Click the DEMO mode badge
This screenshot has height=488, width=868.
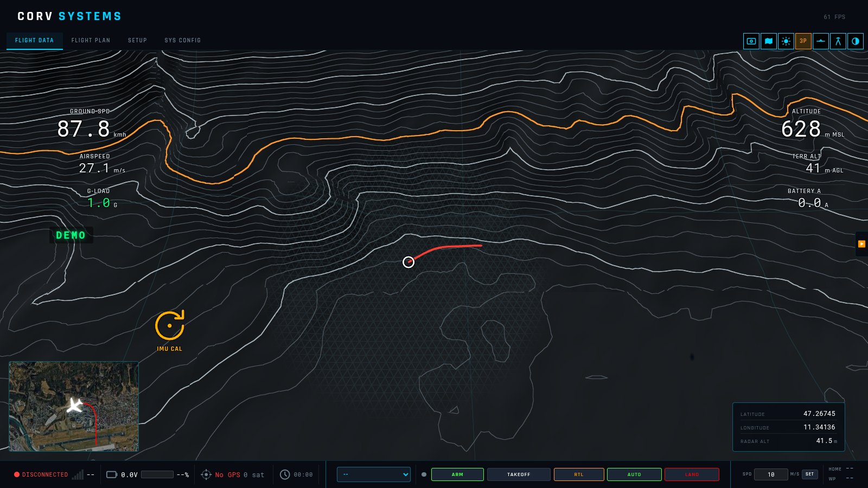pos(71,235)
